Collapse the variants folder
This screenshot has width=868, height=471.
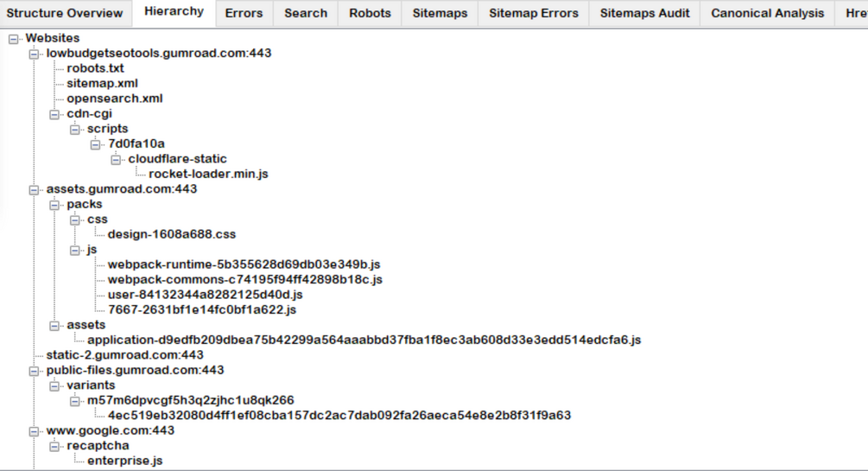[x=54, y=385]
